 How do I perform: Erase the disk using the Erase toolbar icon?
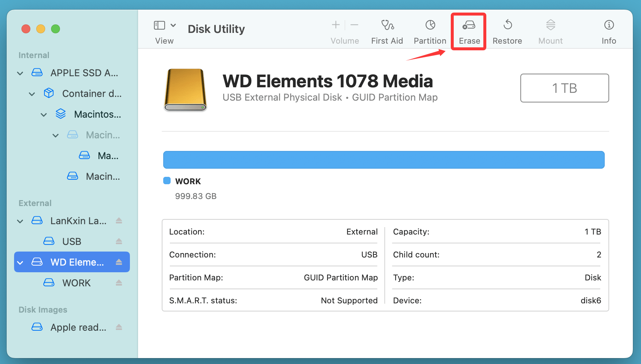tap(469, 31)
